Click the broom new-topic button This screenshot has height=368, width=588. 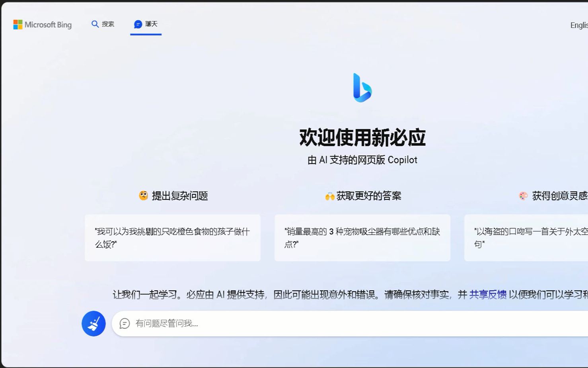[93, 323]
